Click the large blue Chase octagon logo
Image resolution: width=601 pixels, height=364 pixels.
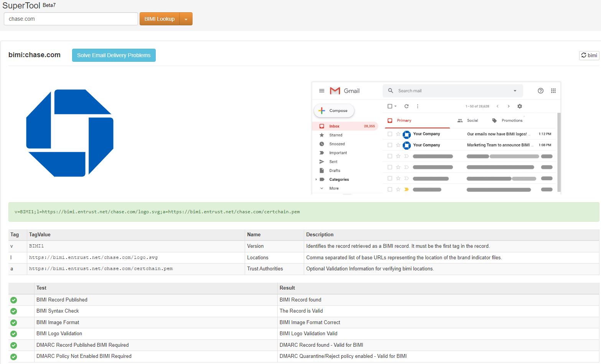tap(70, 133)
